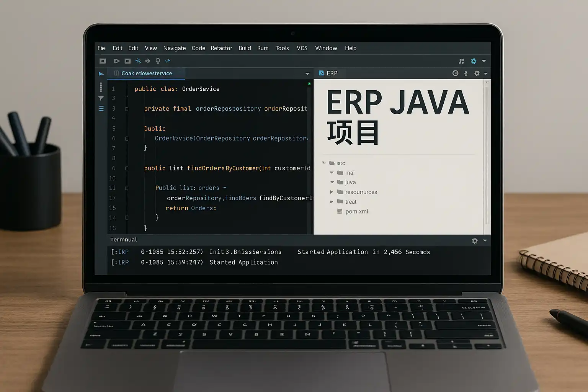Click the lightbulb icon in the toolbar
The image size is (588, 392).
pyautogui.click(x=158, y=61)
